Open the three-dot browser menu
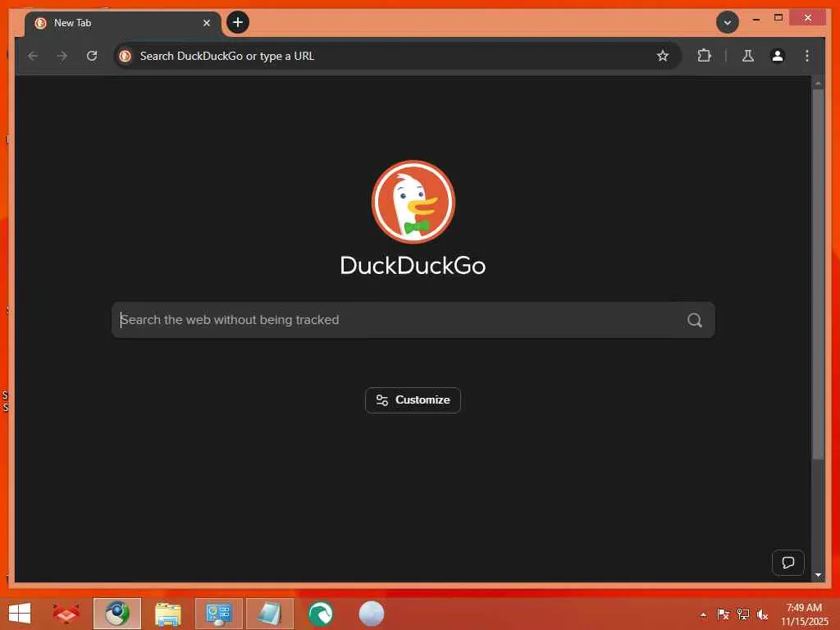Viewport: 840px width, 630px height. click(x=807, y=56)
